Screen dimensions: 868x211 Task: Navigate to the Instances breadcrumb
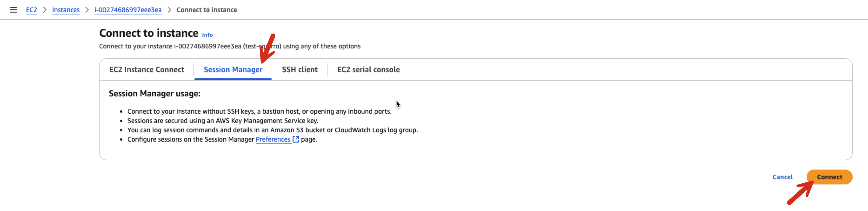[x=66, y=10]
